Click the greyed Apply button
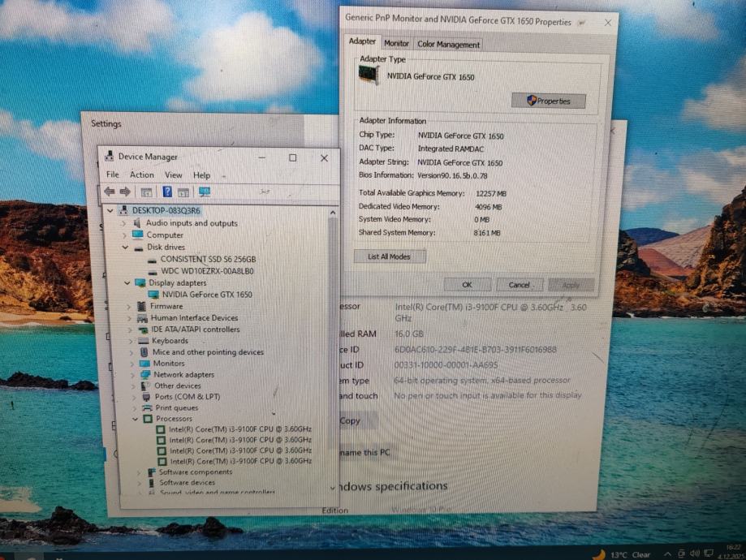746x560 pixels. (571, 285)
